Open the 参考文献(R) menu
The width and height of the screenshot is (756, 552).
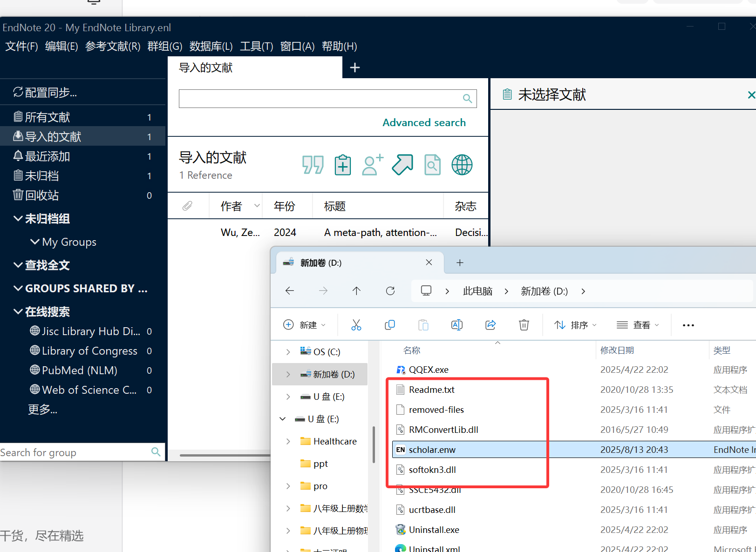click(x=113, y=47)
